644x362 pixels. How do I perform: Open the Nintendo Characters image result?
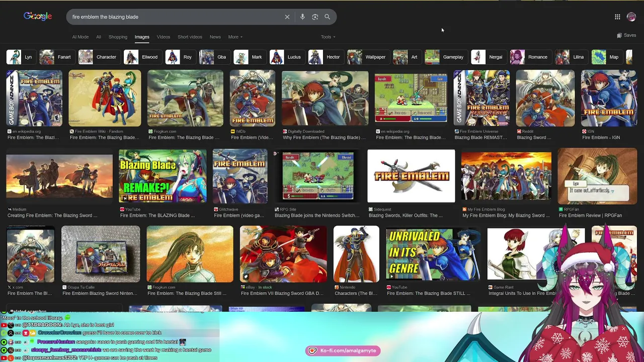356,254
